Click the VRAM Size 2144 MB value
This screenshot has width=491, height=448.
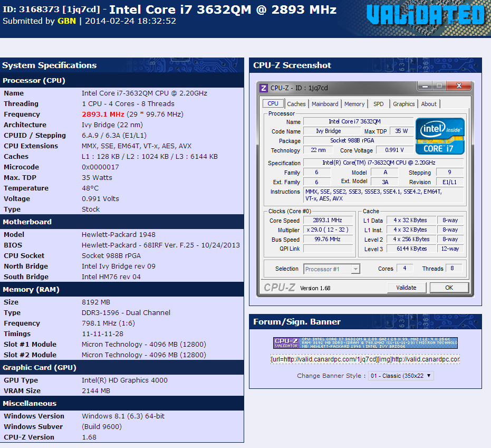pyautogui.click(x=96, y=391)
